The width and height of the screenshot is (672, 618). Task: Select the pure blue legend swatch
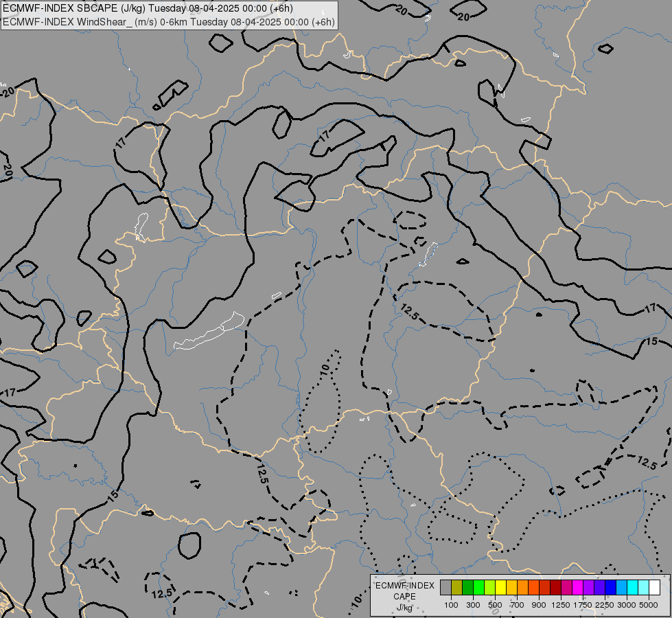click(611, 587)
